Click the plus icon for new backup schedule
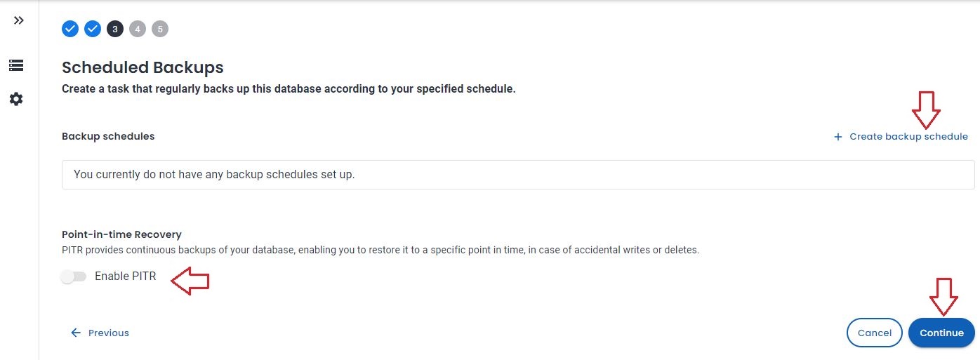 (837, 137)
